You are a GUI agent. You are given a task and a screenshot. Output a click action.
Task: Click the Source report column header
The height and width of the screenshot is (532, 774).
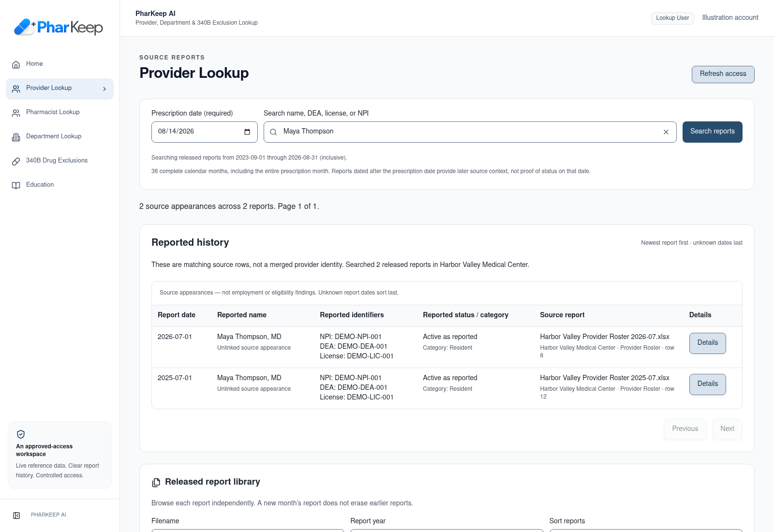[562, 315]
